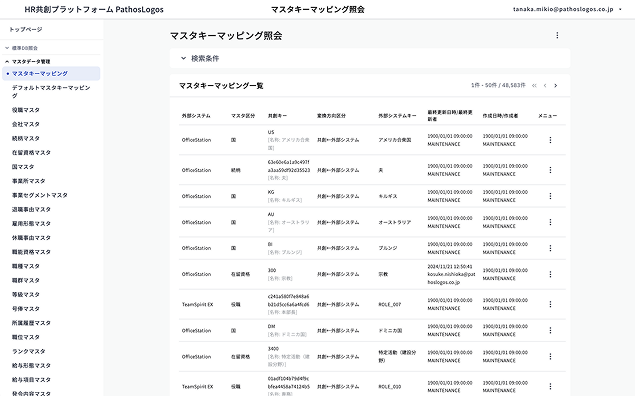Viewport: 635px width, 396px height.
Task: Open 役職マスタ in the sidebar
Action: [26, 110]
